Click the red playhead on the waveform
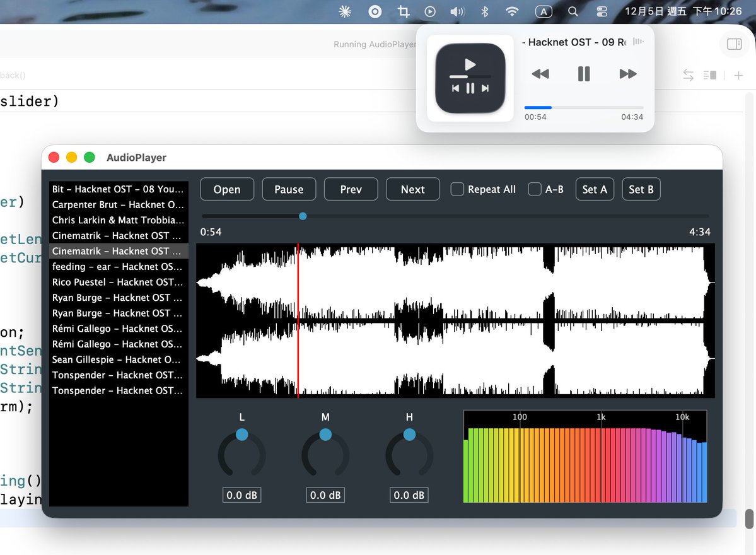The image size is (756, 555). coord(298,320)
